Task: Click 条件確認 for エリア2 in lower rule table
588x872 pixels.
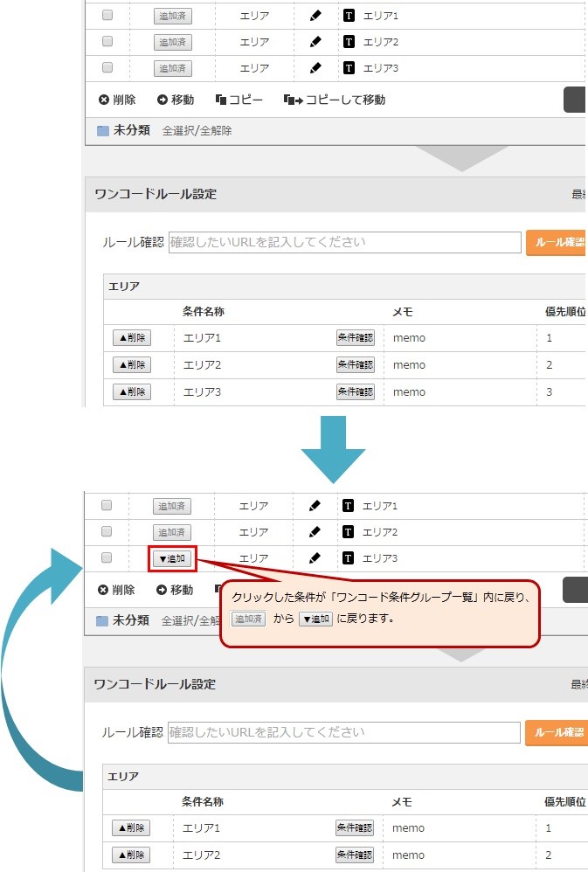Action: tap(355, 855)
